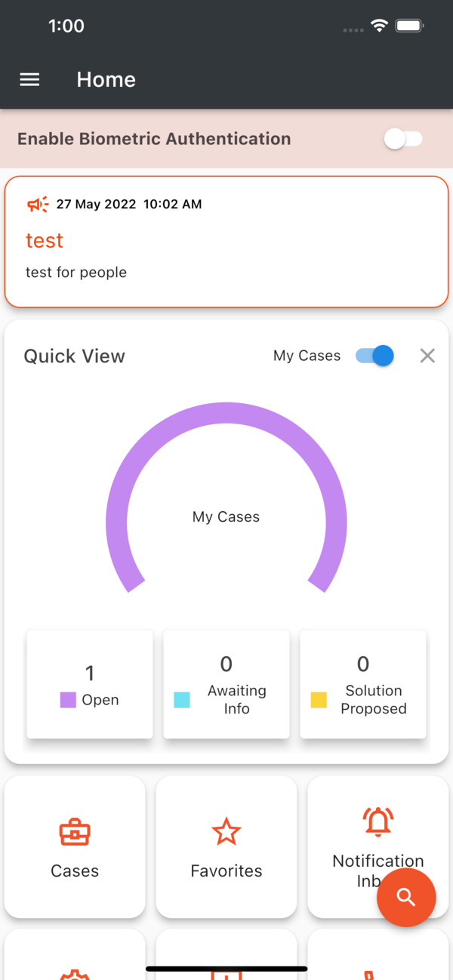Click the Favorites star icon
453x980 pixels.
(226, 832)
